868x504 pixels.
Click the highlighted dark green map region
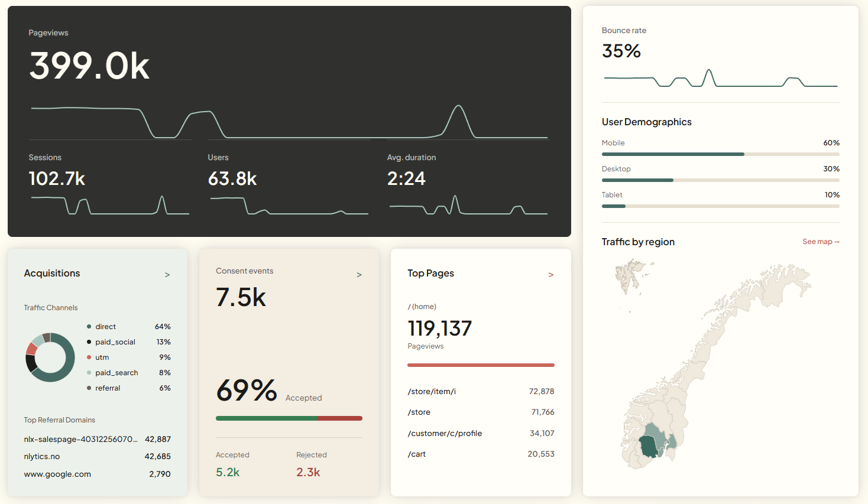tap(649, 446)
